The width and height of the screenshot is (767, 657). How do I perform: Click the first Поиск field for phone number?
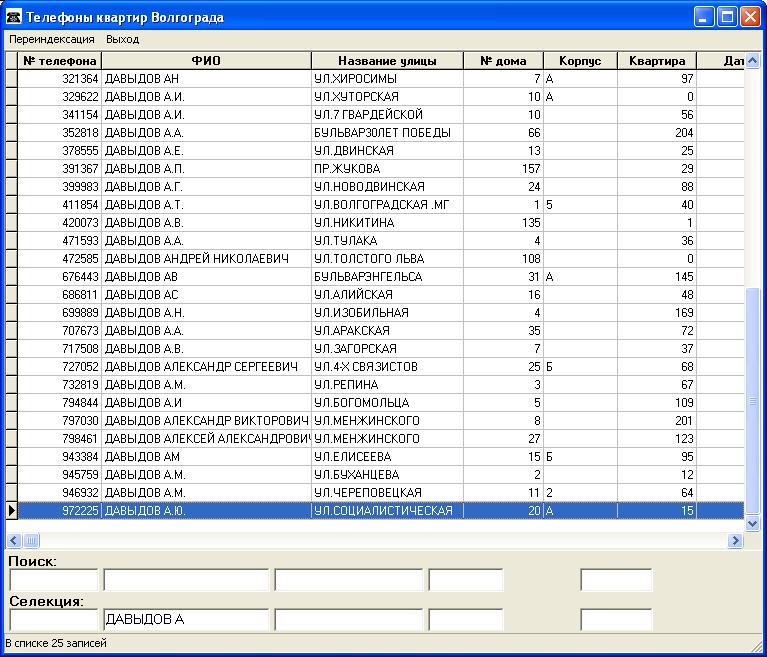pyautogui.click(x=53, y=580)
